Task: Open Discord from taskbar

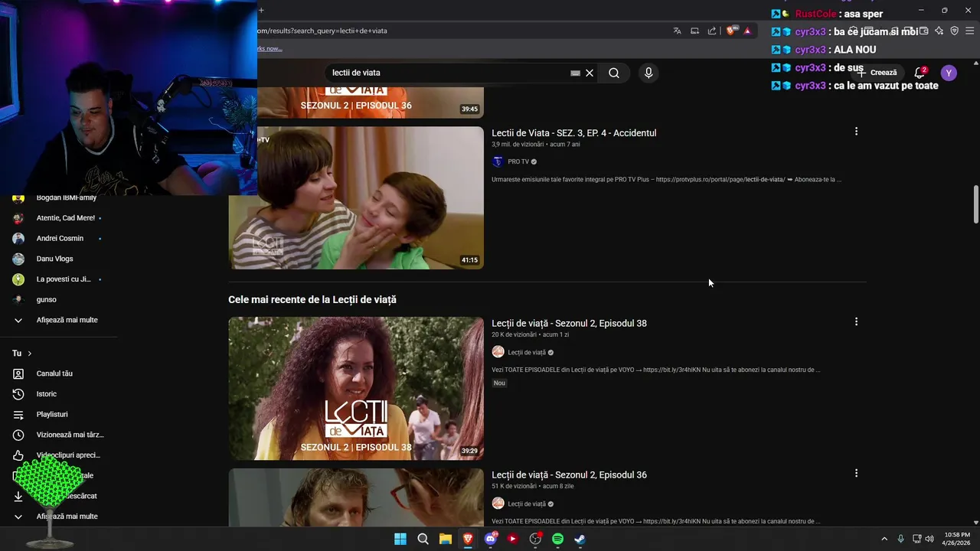Action: [x=491, y=539]
